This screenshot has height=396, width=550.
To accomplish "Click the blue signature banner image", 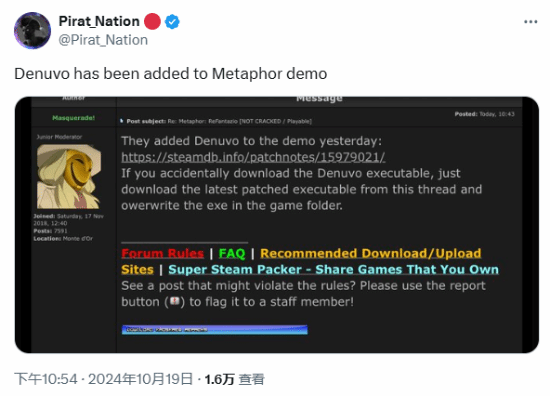I will [x=215, y=330].
